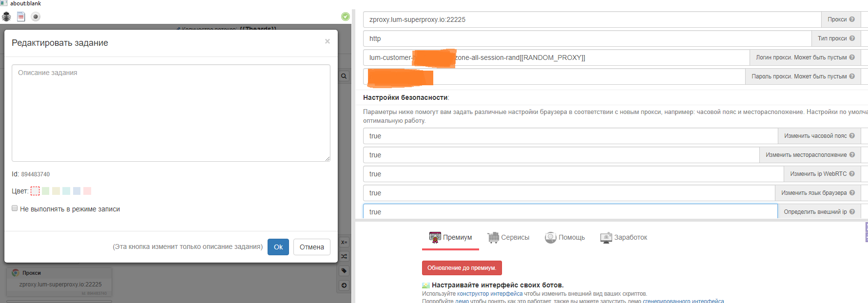868x303 pixels.
Task: Click the Настройки безопасности heading
Action: pos(406,97)
